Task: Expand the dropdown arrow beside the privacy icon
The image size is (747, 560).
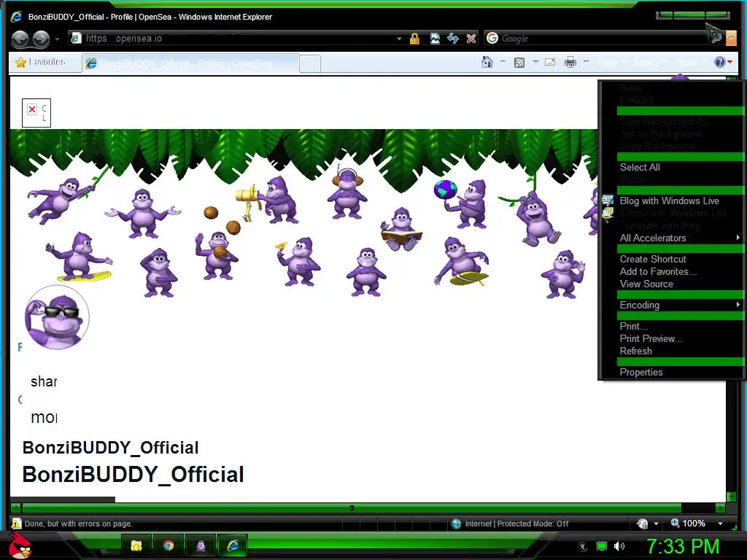Action: (x=656, y=524)
